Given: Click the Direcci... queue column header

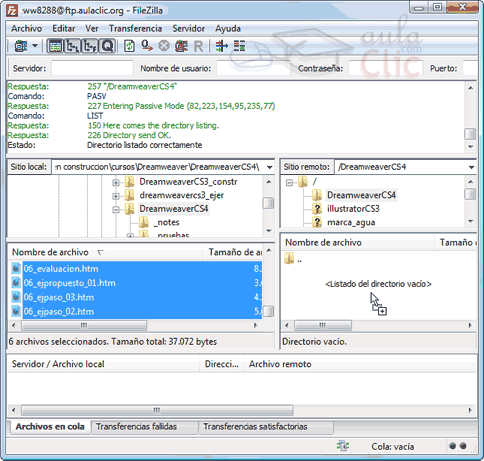Looking at the screenshot, I should point(222,364).
